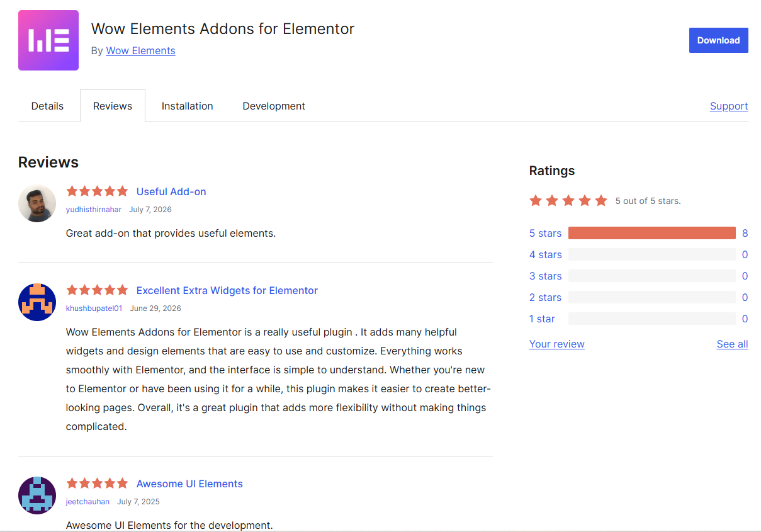The image size is (761, 532).
Task: Click the Your review link
Action: pyautogui.click(x=557, y=344)
